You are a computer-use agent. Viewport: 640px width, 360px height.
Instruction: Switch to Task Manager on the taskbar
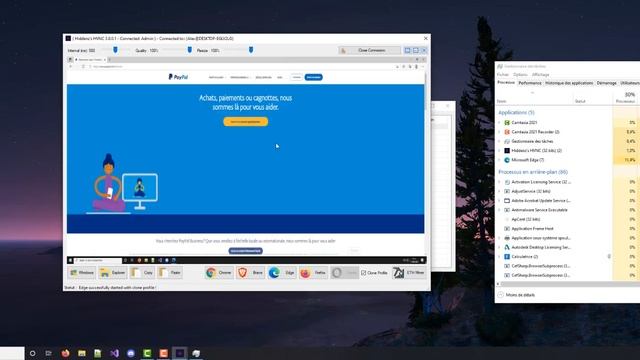click(196, 353)
